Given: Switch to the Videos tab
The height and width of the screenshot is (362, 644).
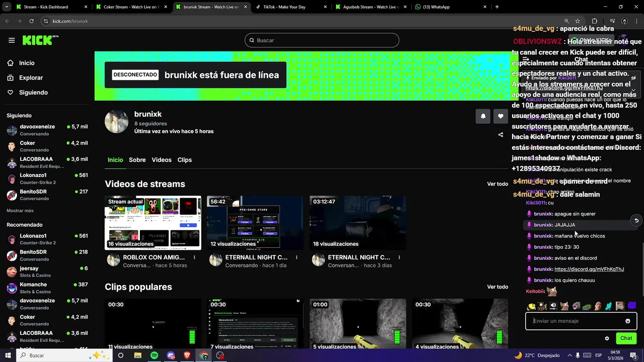Looking at the screenshot, I should (x=162, y=160).
